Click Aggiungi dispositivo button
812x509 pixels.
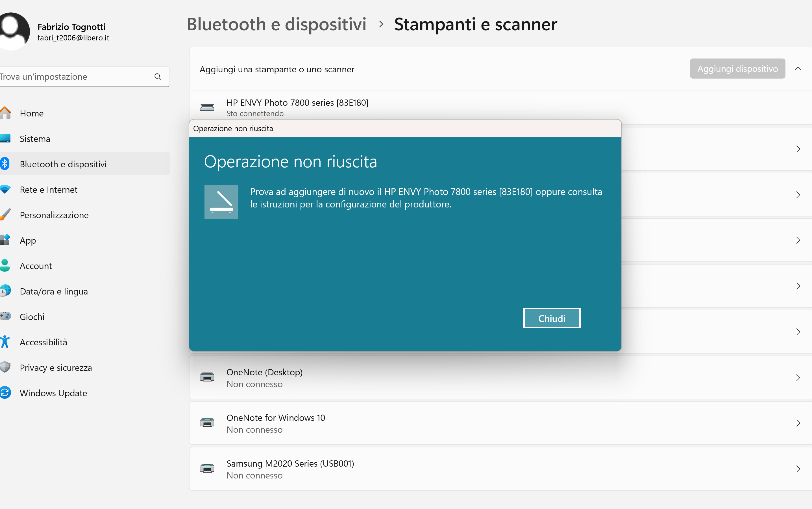tap(737, 69)
